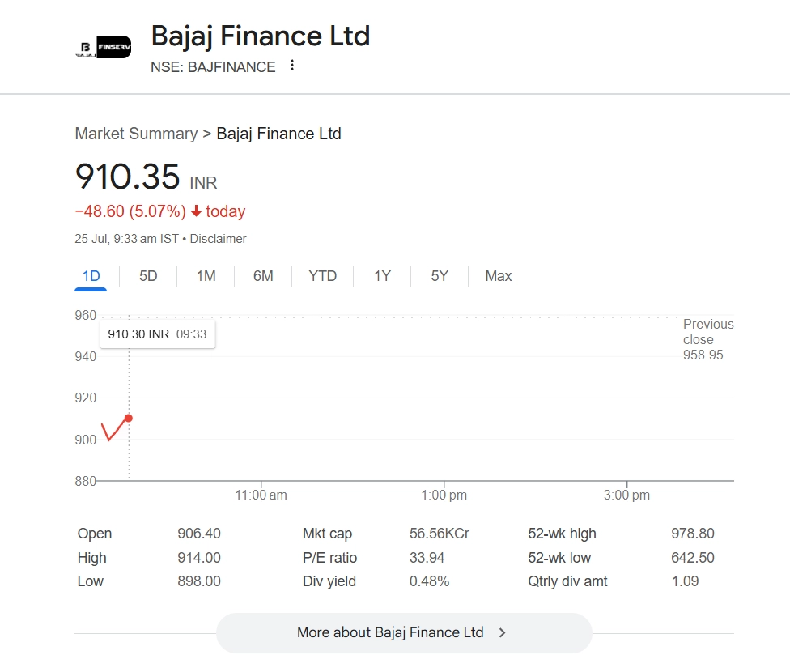Open the Disclaimer link
The width and height of the screenshot is (790, 672).
pos(219,239)
